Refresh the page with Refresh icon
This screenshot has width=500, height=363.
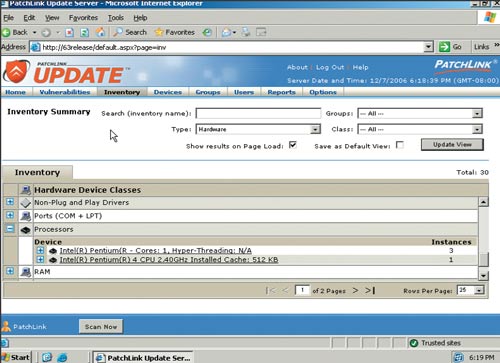(85, 32)
